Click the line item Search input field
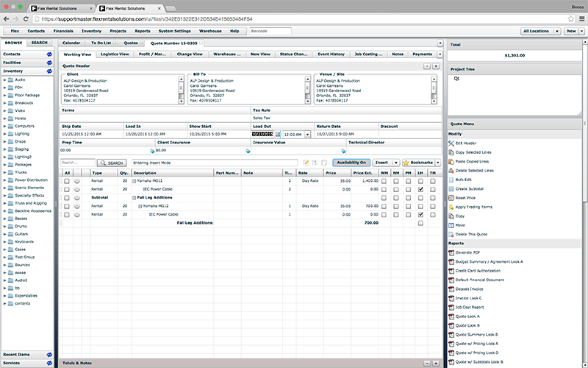588x368 pixels. (78, 163)
